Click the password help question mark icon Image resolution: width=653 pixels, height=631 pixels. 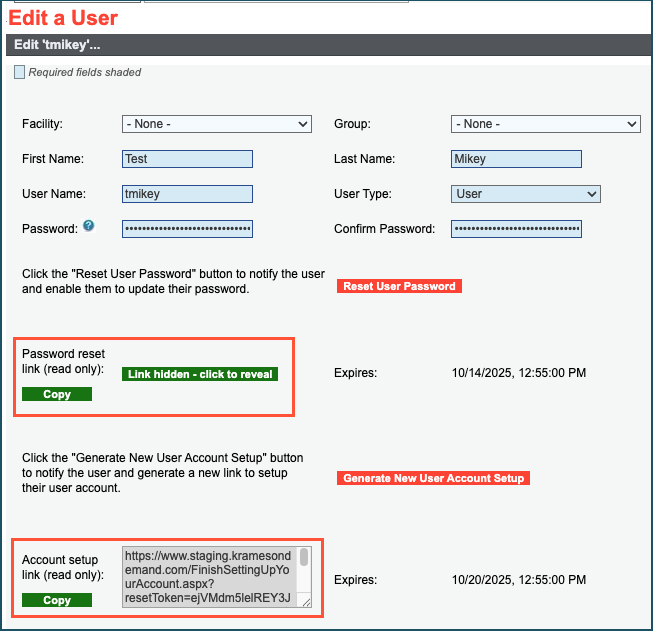coord(89,227)
